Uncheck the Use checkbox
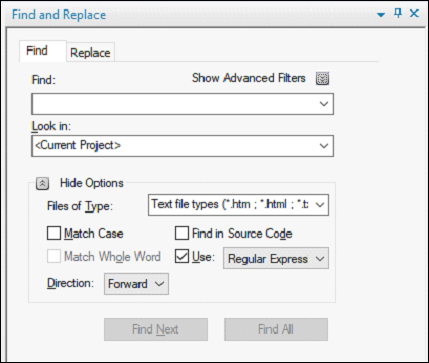Screen dimensions: 429x363 pos(182,257)
